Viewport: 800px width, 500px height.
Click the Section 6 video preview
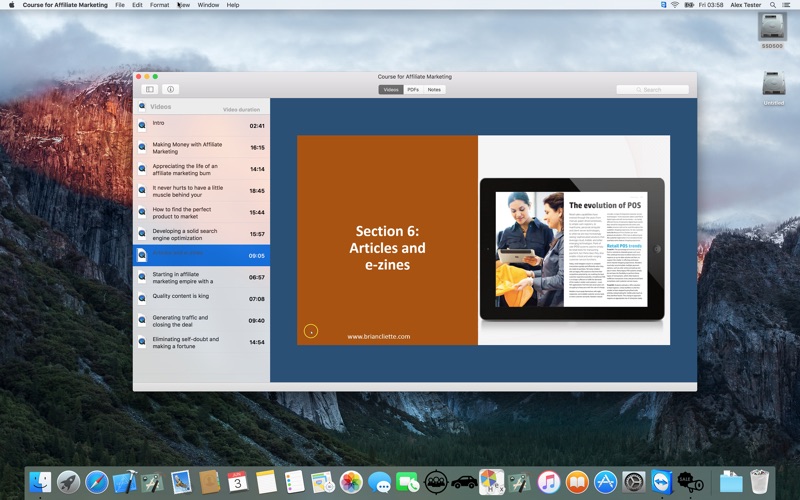click(x=483, y=240)
